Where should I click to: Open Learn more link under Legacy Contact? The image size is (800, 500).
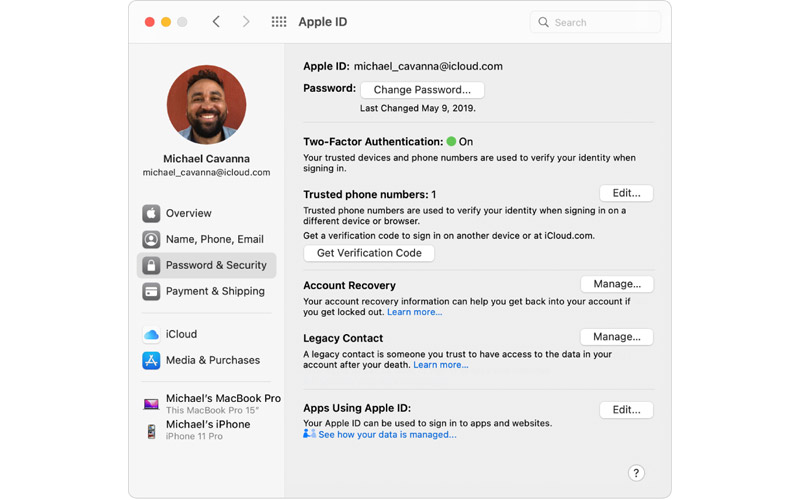pyautogui.click(x=441, y=365)
